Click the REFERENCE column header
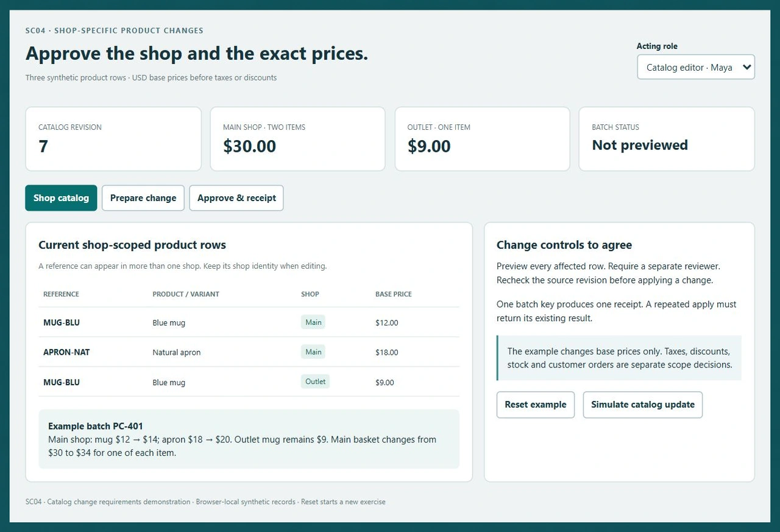 (x=61, y=294)
